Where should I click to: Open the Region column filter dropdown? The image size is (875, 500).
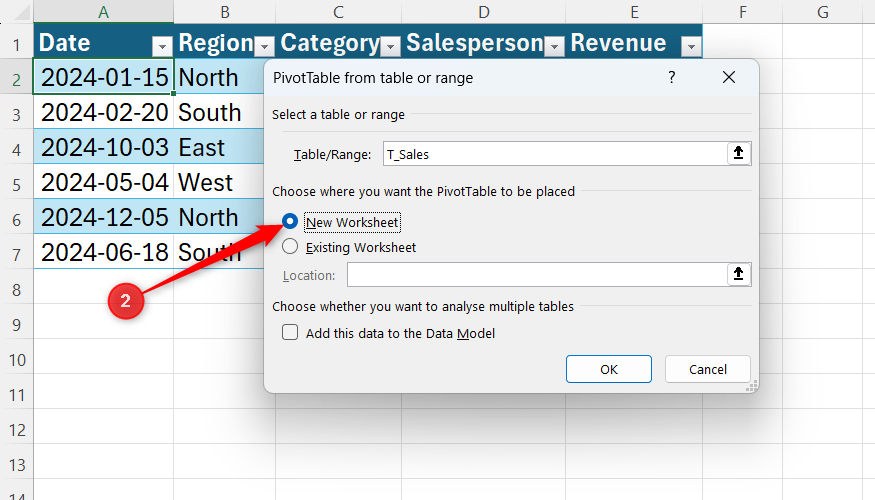(264, 46)
